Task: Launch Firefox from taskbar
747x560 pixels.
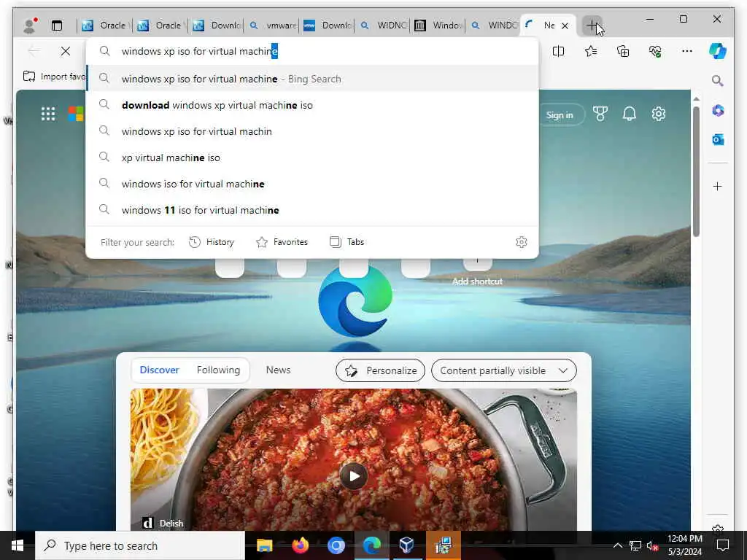Action: coord(300,545)
